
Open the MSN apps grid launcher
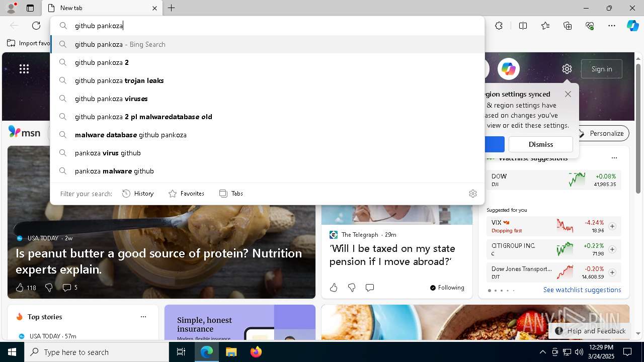(24, 69)
